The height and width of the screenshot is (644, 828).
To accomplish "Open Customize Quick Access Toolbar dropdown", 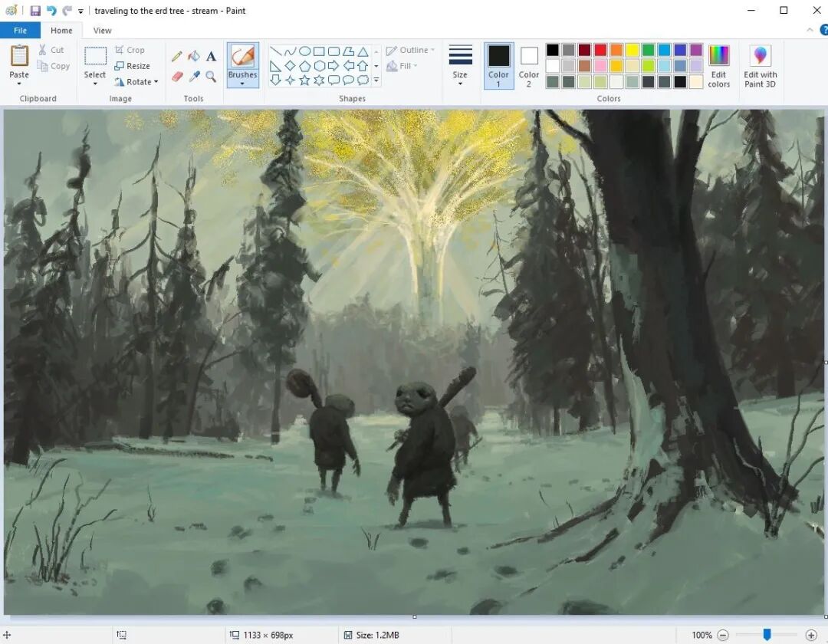I will [x=80, y=11].
